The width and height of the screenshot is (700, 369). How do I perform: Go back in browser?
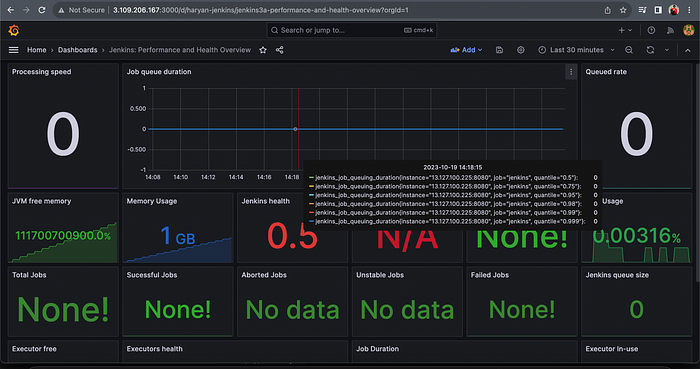(x=11, y=10)
